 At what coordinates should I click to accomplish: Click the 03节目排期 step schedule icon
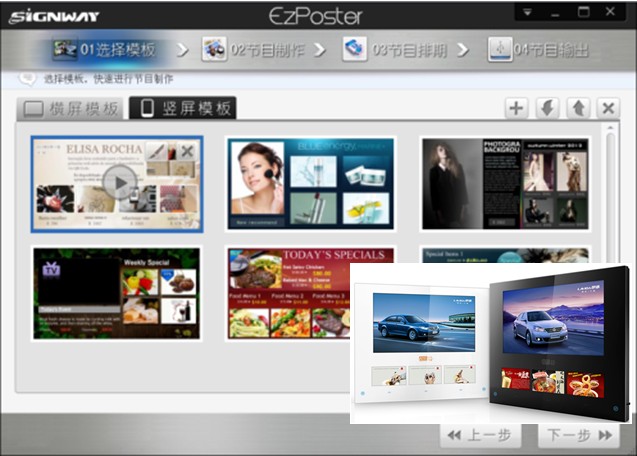[354, 50]
